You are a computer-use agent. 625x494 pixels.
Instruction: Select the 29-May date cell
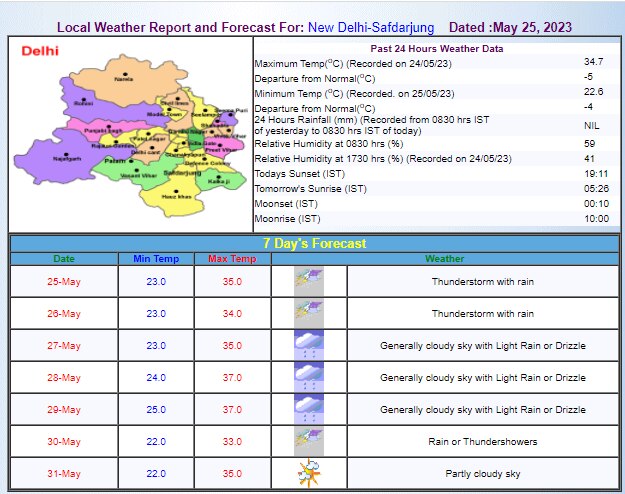click(x=64, y=409)
